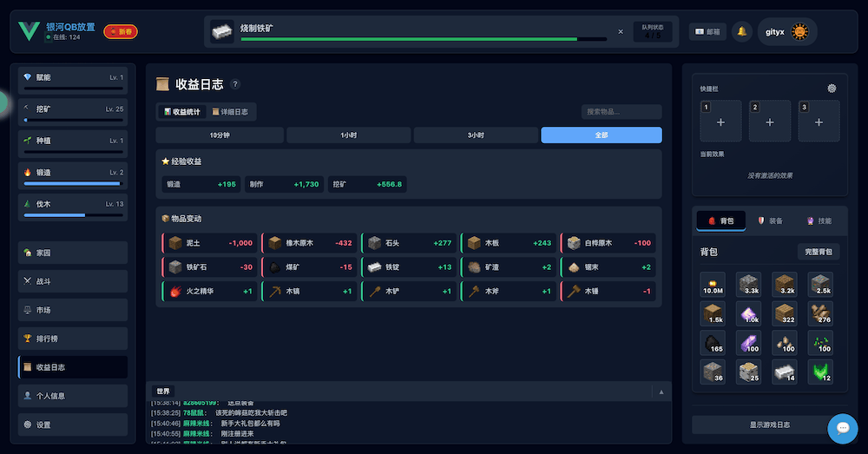868x454 pixels.
Task: Collapse the 世界 chat panel arrow
Action: [x=661, y=392]
